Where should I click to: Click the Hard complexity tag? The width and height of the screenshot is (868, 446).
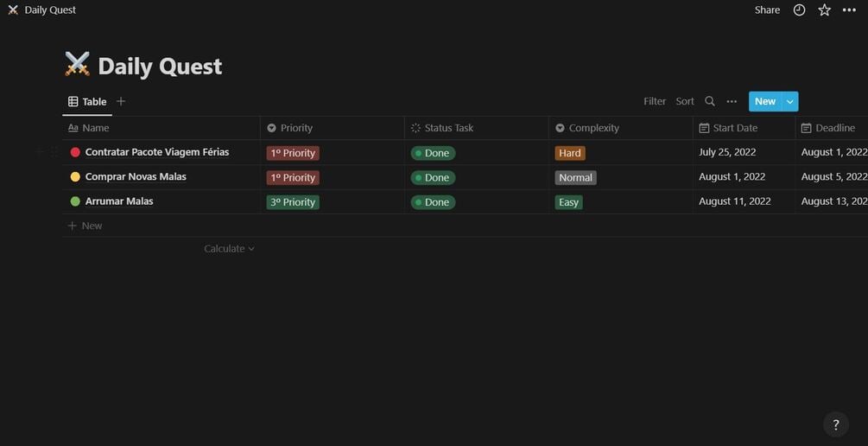(x=570, y=153)
